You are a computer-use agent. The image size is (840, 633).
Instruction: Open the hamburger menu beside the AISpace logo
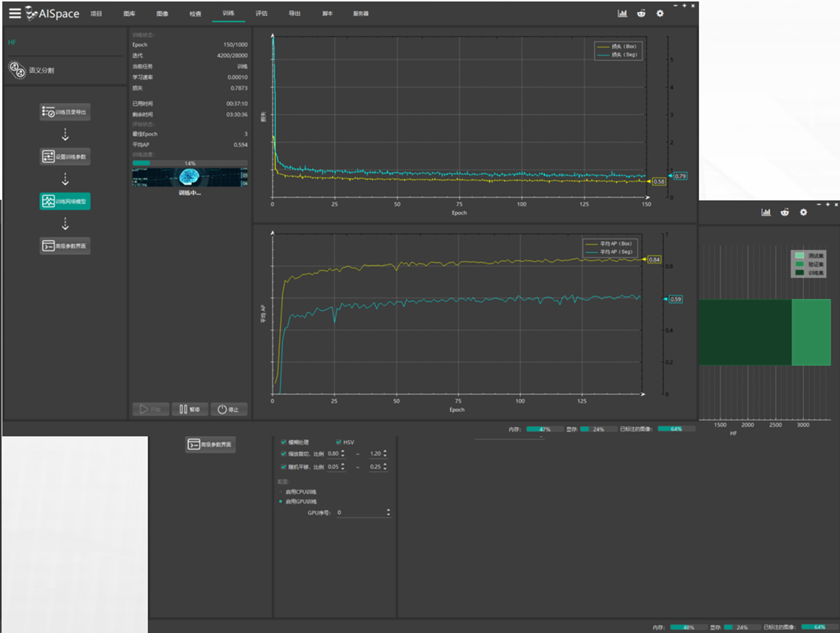click(15, 13)
